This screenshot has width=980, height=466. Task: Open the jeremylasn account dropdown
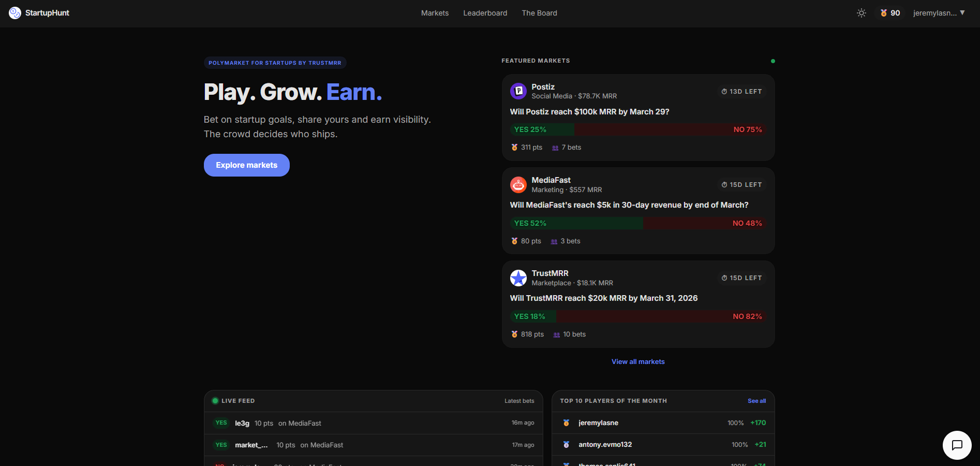pos(939,12)
